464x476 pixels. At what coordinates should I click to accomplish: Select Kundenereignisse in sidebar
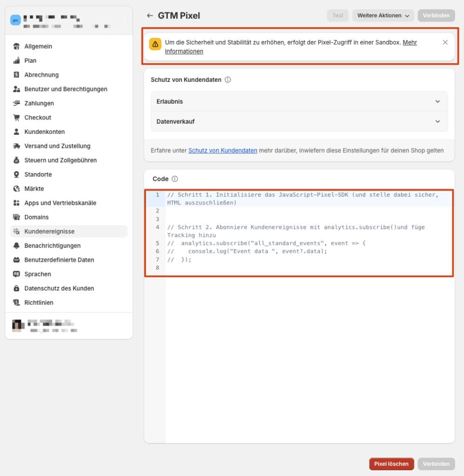point(69,231)
